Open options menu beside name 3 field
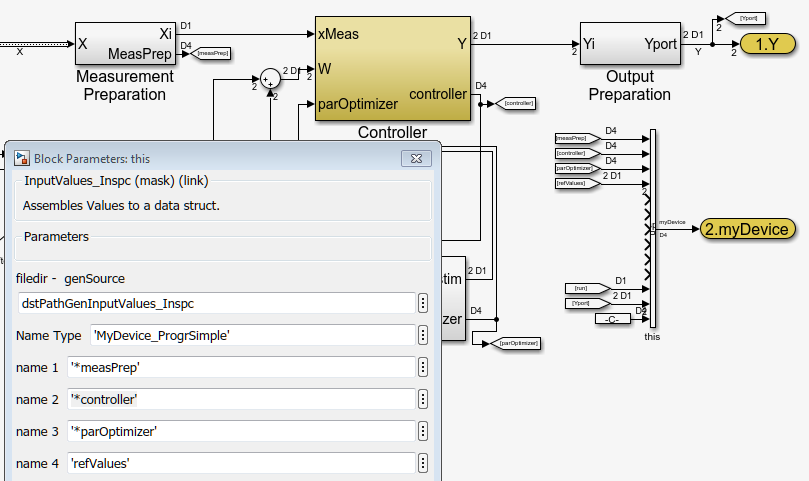This screenshot has height=481, width=809. (423, 431)
